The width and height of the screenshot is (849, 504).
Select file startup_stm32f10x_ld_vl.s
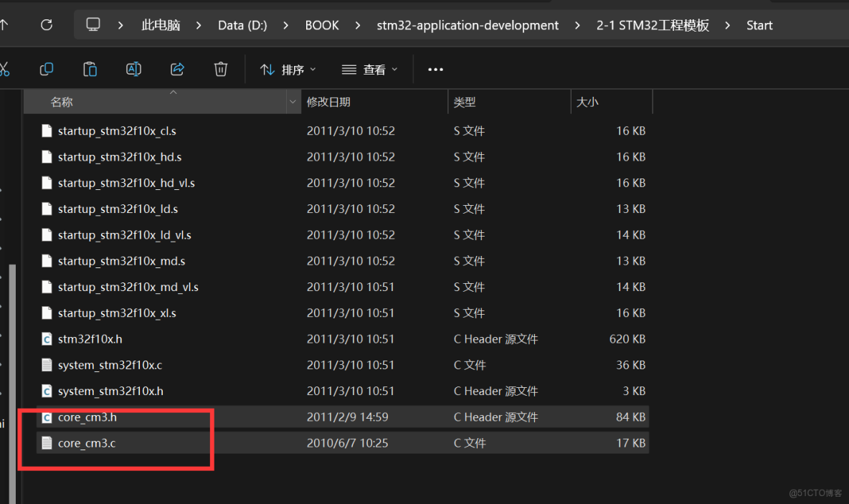click(x=125, y=235)
